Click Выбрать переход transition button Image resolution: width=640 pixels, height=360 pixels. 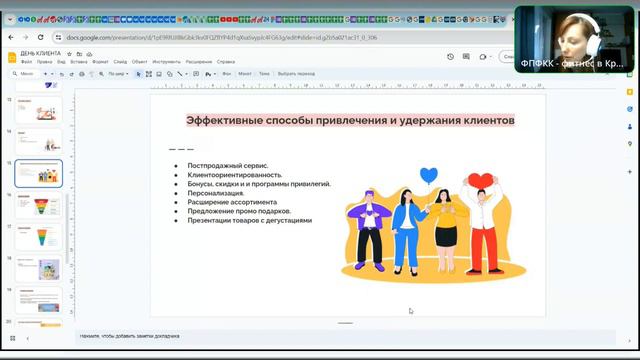pos(296,74)
